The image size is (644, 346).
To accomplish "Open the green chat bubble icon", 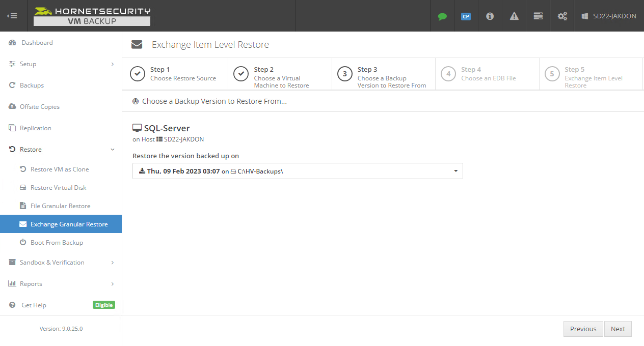I will click(x=442, y=16).
